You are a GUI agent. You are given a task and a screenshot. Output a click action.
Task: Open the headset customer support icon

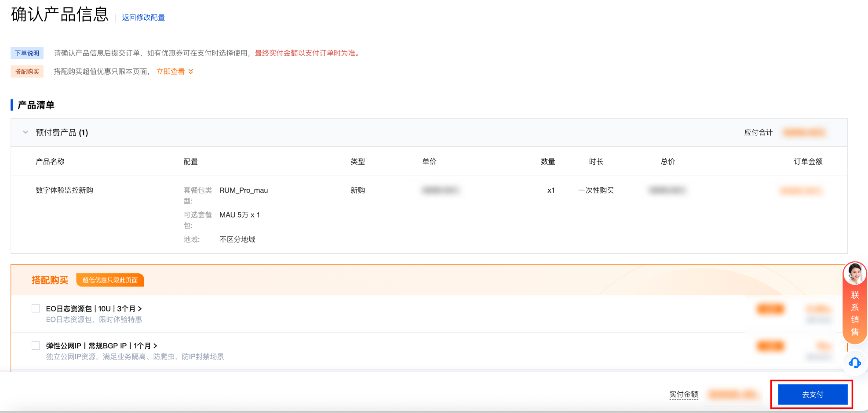pos(855,363)
